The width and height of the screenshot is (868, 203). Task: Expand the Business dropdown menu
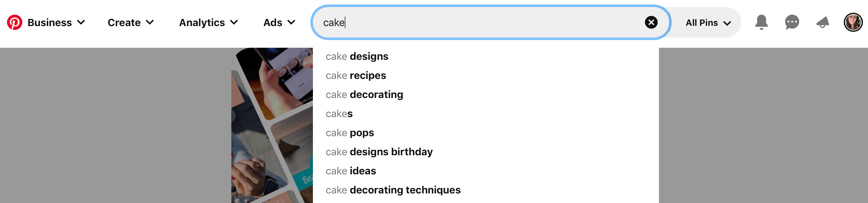point(56,23)
